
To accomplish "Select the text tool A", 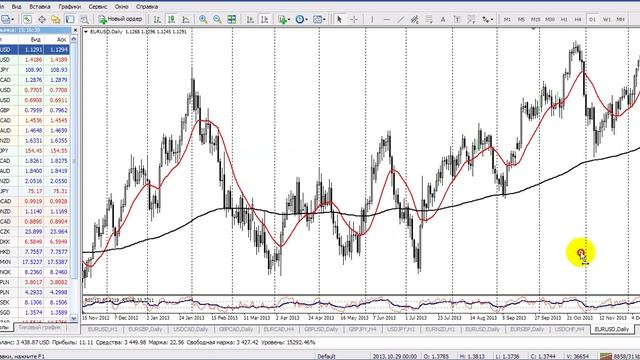I will 443,19.
